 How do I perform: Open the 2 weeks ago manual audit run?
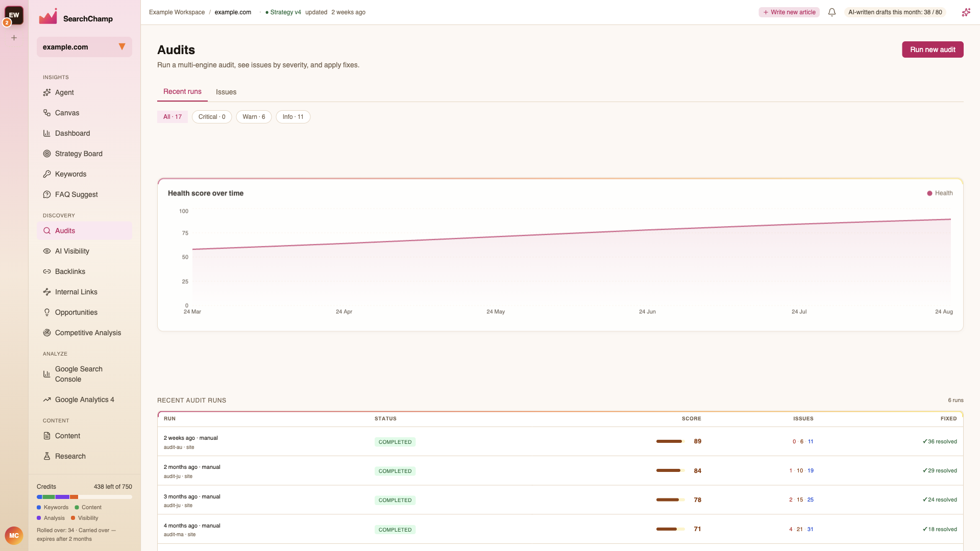tap(560, 441)
